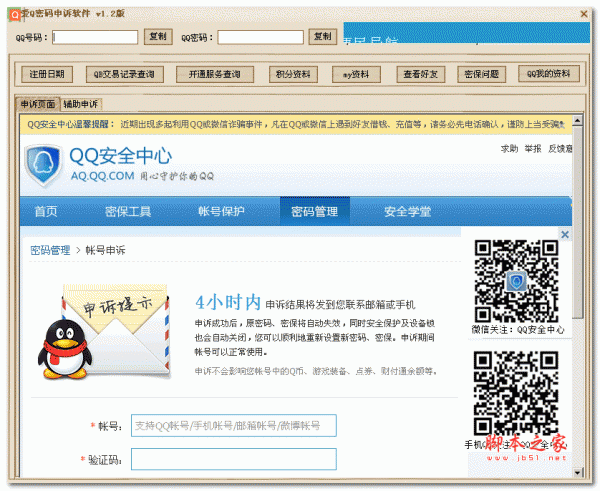Viewport: 600px width, 491px height.
Task: Click the scrollbar down arrow
Action: pos(577,473)
